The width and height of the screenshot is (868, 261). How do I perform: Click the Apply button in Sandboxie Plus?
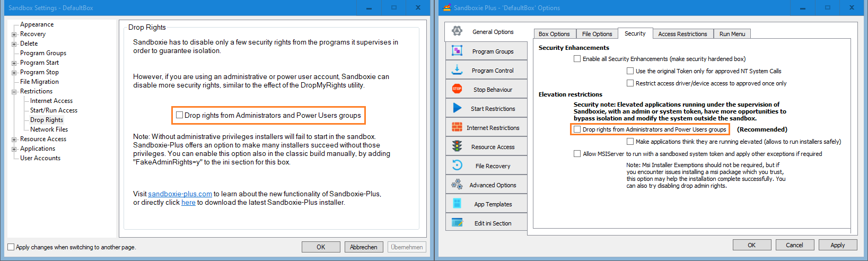tap(837, 245)
